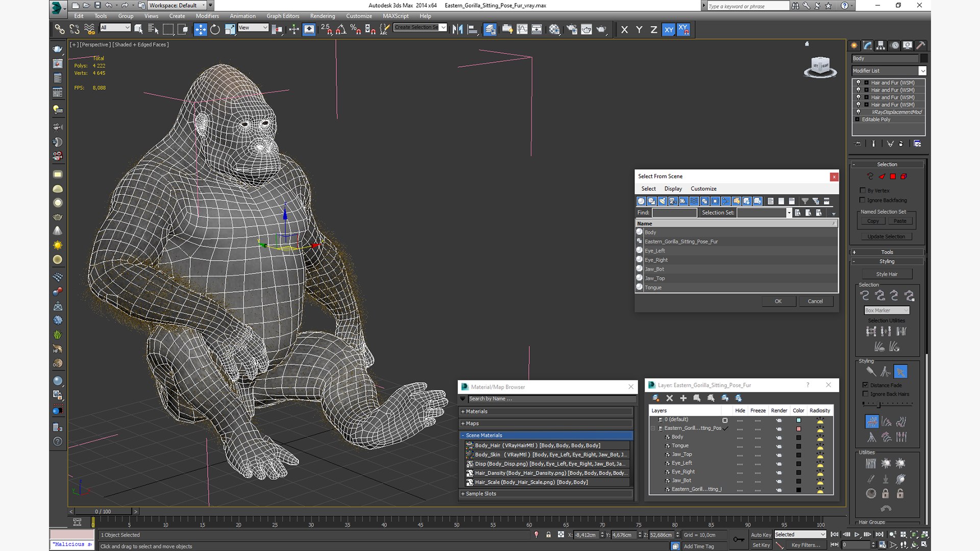Viewport: 980px width, 551px height.
Task: Click the Body object color swatch
Action: tap(924, 59)
